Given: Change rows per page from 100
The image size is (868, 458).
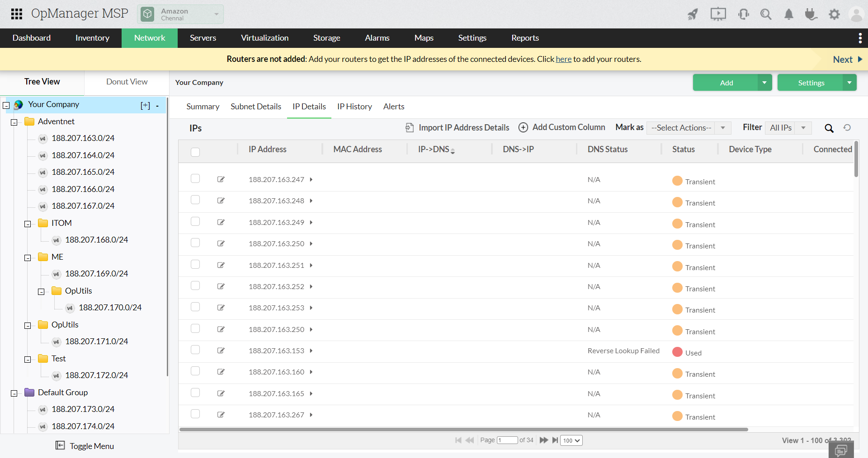Looking at the screenshot, I should point(571,440).
